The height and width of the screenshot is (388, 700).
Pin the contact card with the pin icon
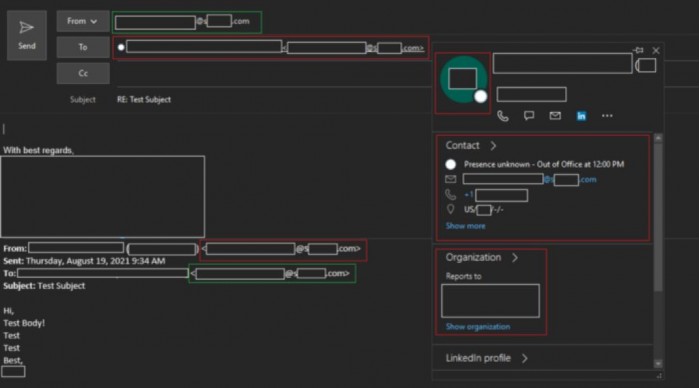[x=638, y=50]
